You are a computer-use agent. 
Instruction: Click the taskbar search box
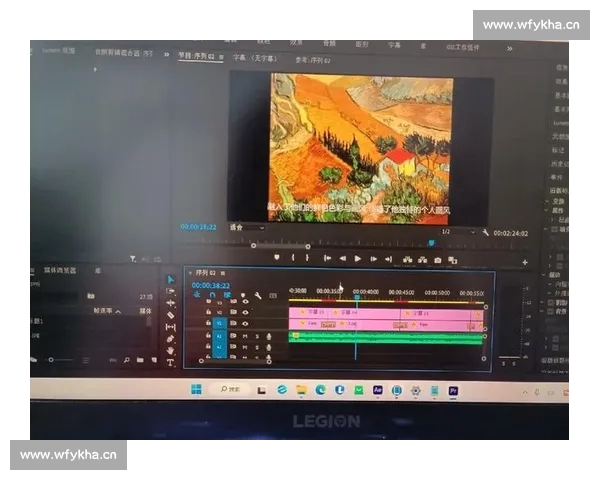pos(230,389)
